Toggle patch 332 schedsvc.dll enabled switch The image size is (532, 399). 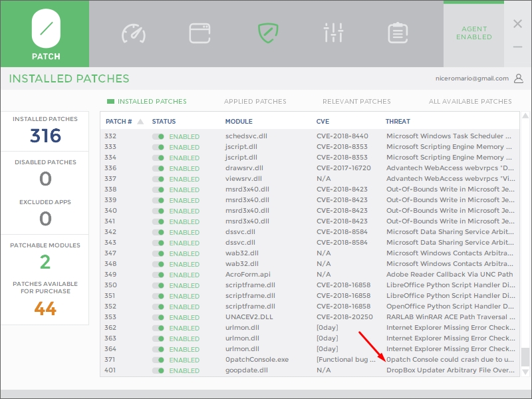(158, 136)
